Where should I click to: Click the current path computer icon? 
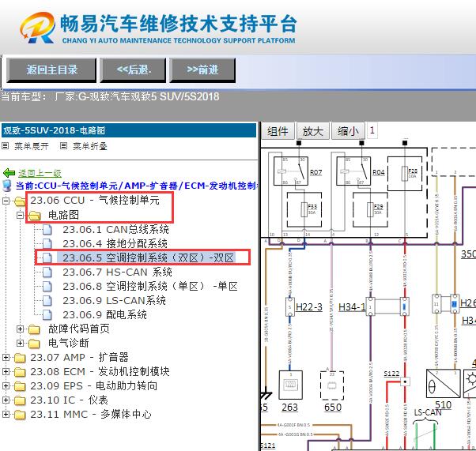click(7, 186)
